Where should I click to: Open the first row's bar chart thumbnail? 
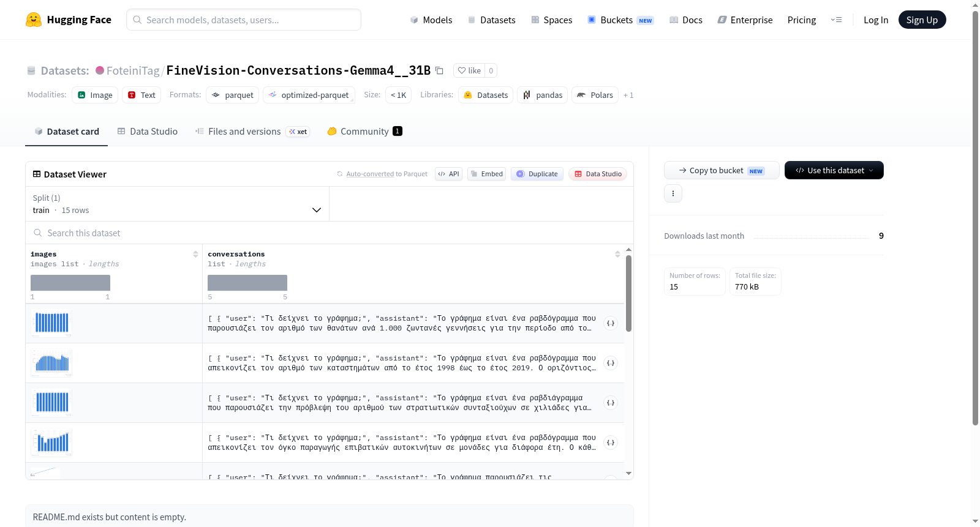pyautogui.click(x=51, y=323)
